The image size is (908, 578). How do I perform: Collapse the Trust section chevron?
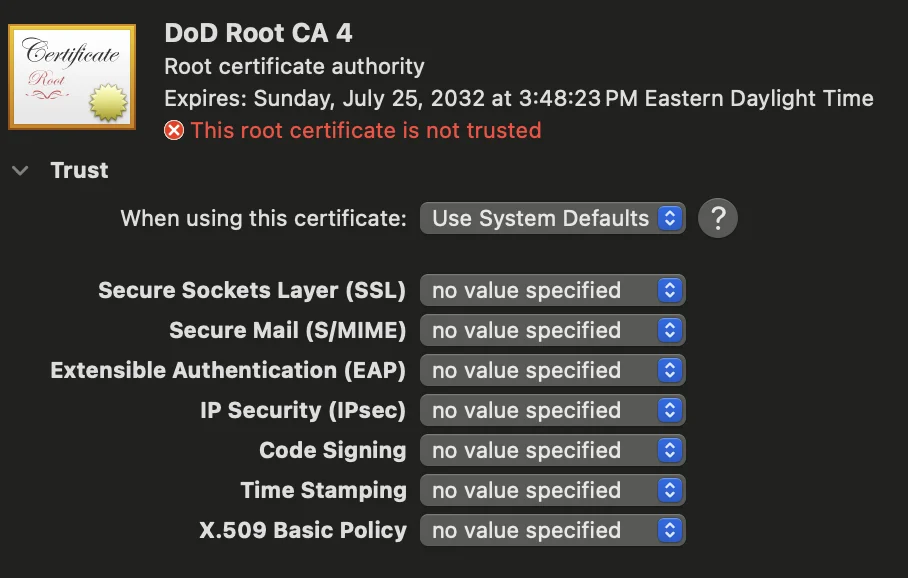[x=20, y=170]
